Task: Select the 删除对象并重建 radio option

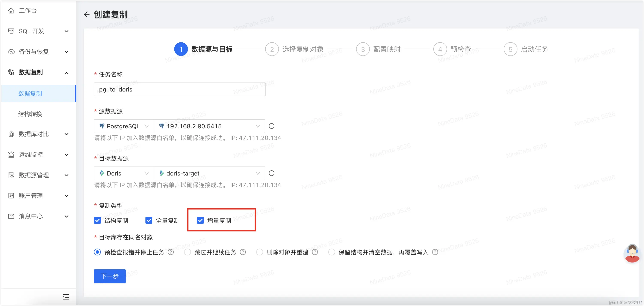Action: [260, 252]
